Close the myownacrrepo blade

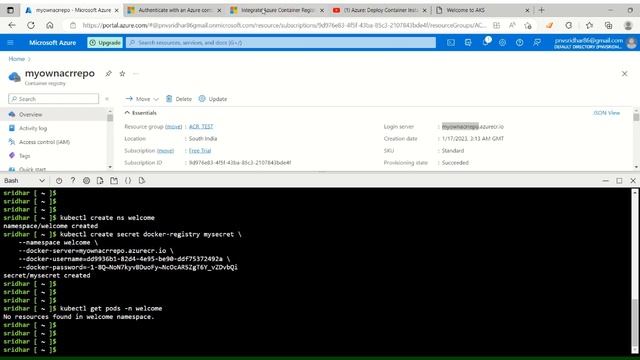[x=624, y=73]
